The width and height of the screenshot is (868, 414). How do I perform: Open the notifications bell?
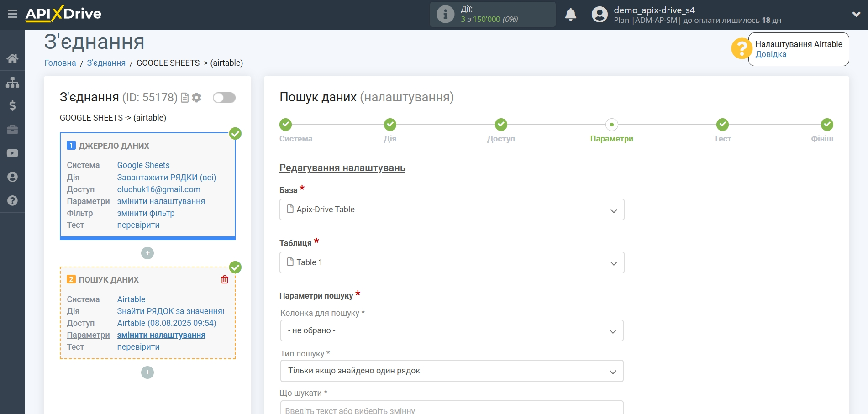click(x=570, y=15)
